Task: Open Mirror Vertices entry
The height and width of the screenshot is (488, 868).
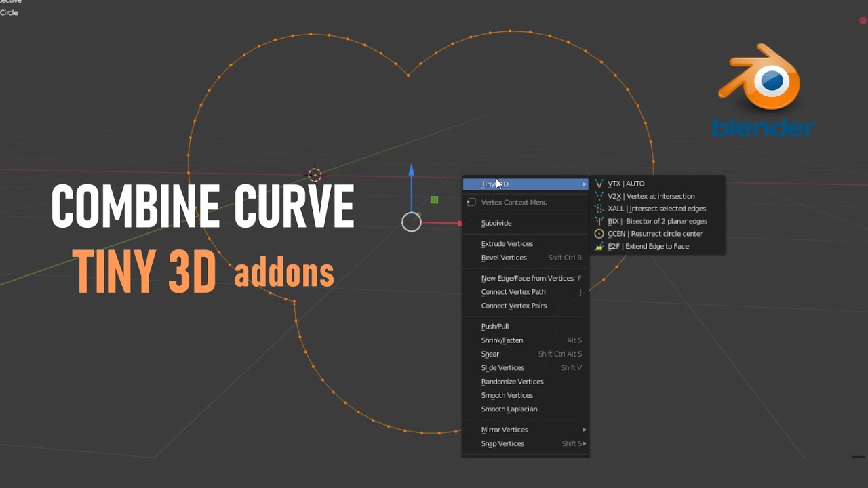Action: 526,430
